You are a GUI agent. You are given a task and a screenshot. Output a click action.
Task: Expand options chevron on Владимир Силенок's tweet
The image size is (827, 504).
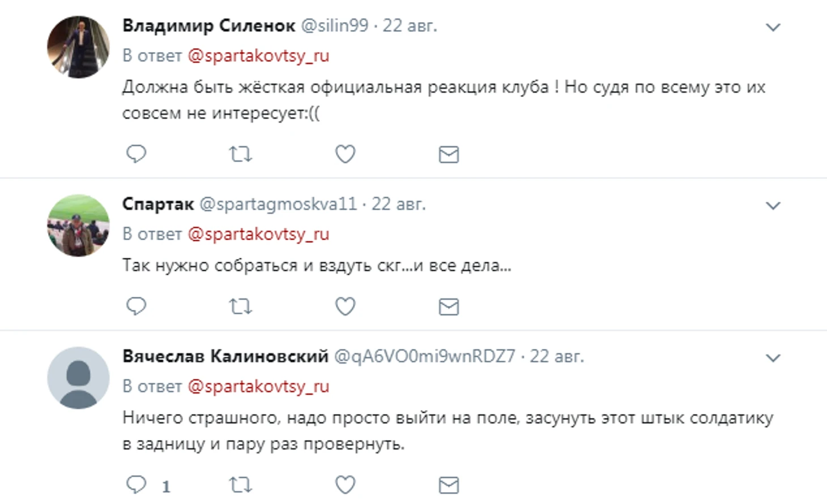773,27
